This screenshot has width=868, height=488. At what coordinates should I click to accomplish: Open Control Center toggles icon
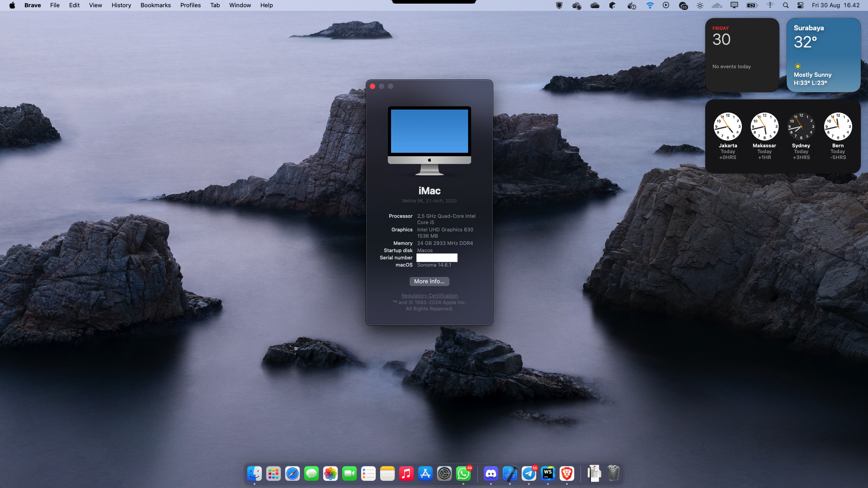pyautogui.click(x=800, y=5)
